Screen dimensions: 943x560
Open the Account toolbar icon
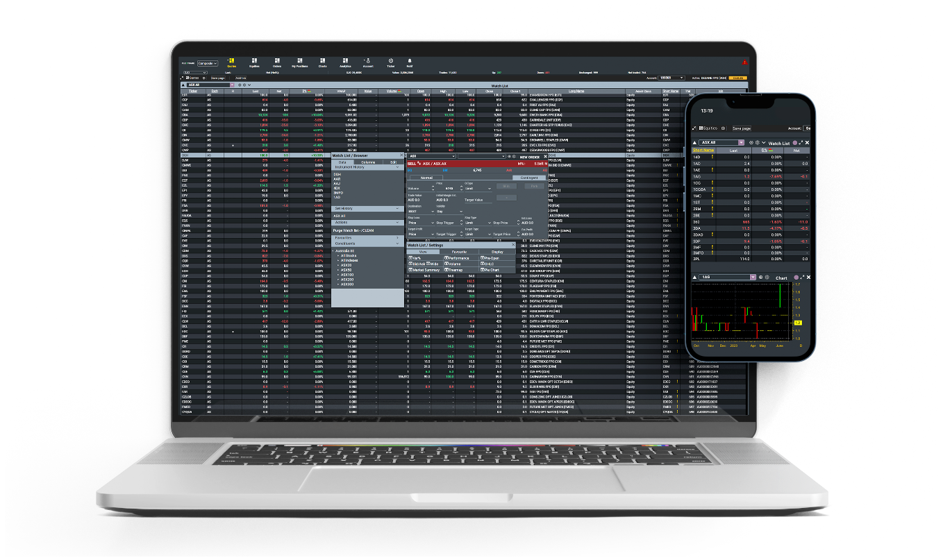click(x=368, y=60)
